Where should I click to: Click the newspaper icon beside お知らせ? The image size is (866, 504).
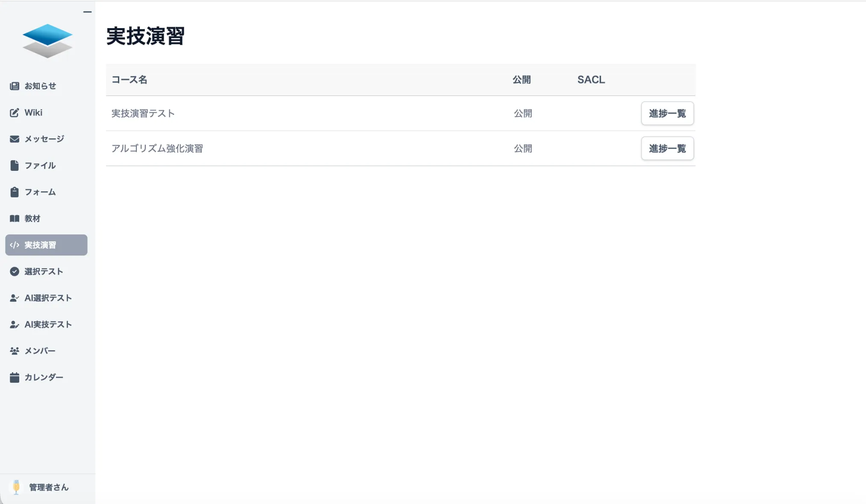pyautogui.click(x=15, y=86)
